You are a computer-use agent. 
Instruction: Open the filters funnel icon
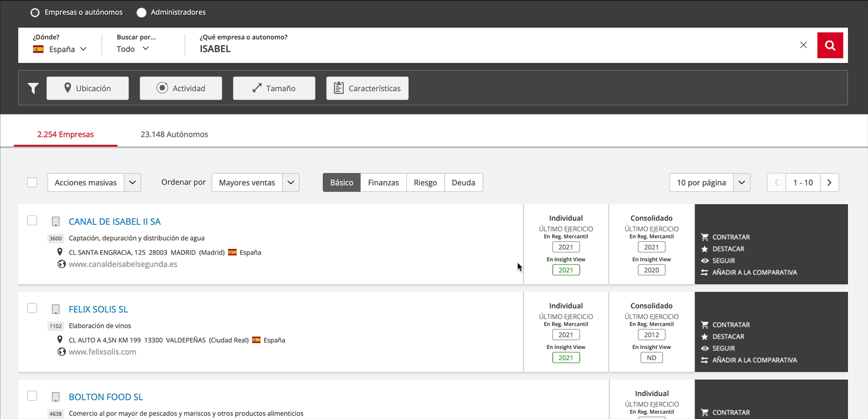[33, 88]
